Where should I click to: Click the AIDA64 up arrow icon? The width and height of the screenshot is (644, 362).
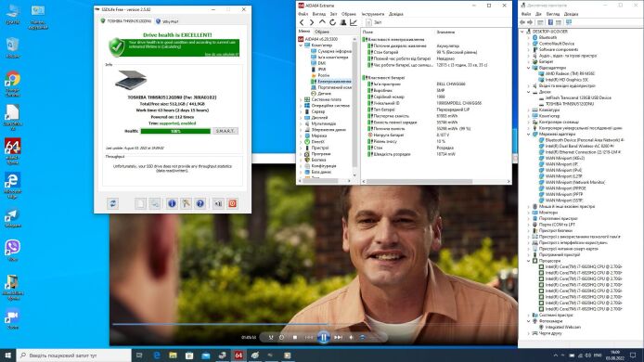click(x=322, y=22)
